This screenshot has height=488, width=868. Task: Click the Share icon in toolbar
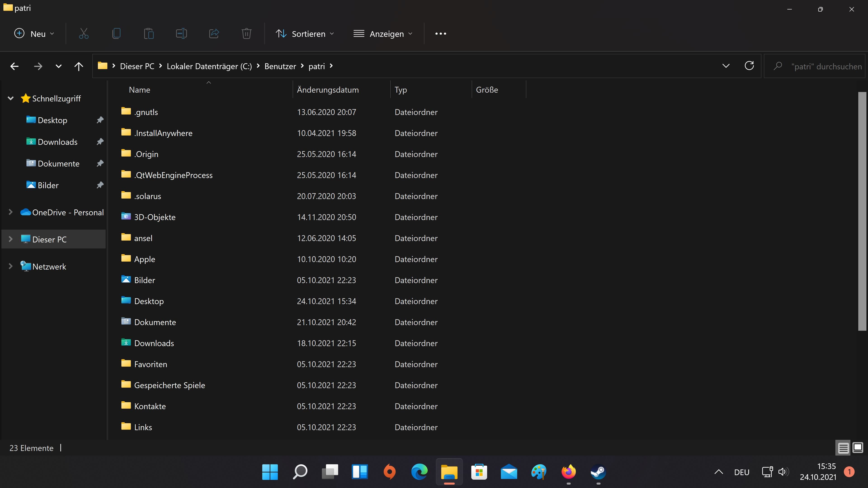coord(214,34)
